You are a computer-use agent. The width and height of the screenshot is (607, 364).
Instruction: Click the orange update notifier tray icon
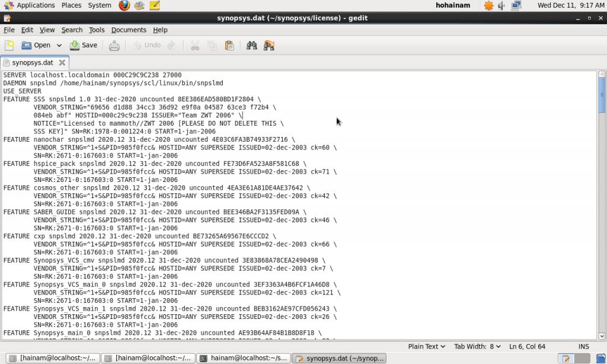488,5
